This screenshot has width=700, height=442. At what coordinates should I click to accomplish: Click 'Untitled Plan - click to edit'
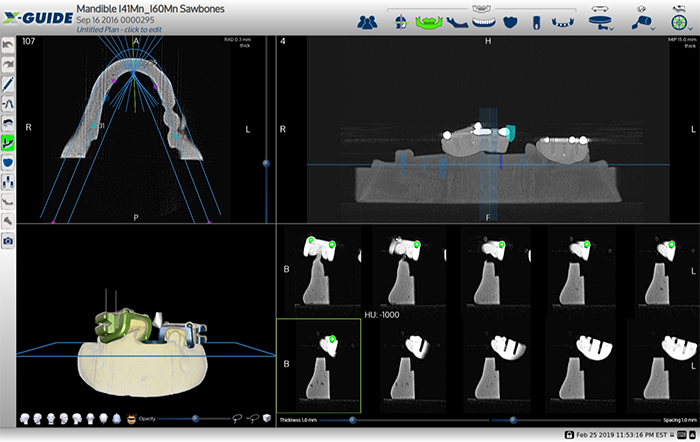[120, 30]
